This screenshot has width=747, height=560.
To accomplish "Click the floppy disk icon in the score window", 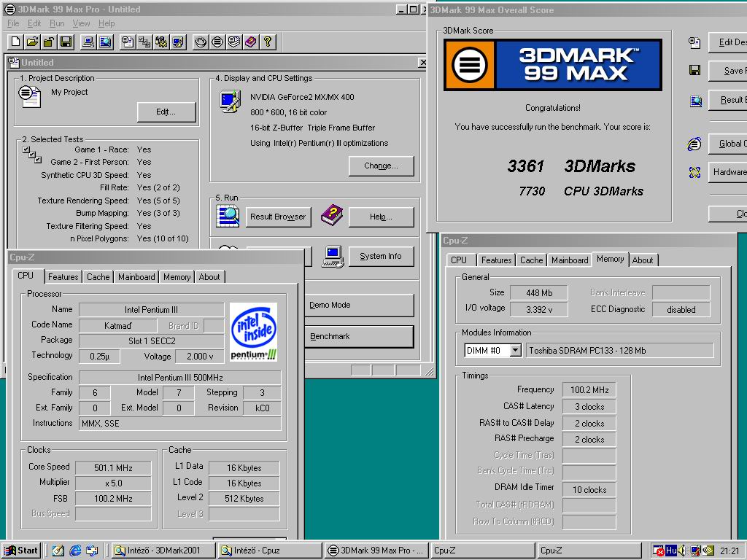I will (x=694, y=71).
